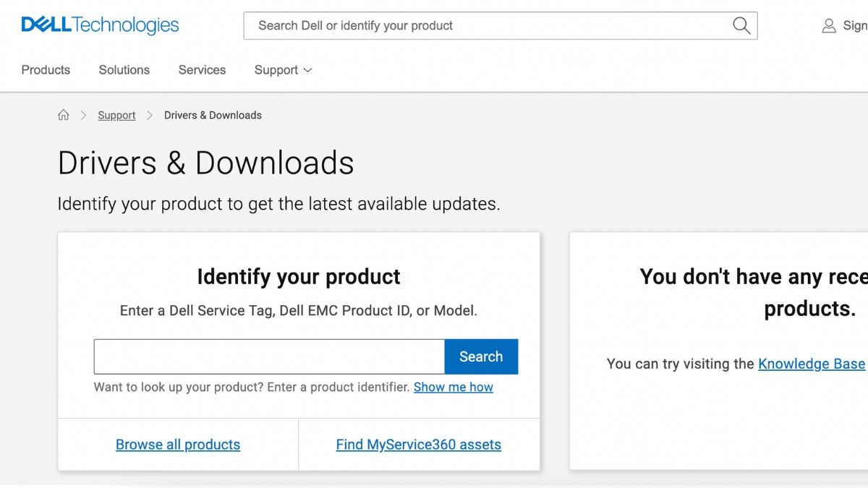868x488 pixels.
Task: Go to the home breadcrumb icon
Action: click(x=64, y=115)
